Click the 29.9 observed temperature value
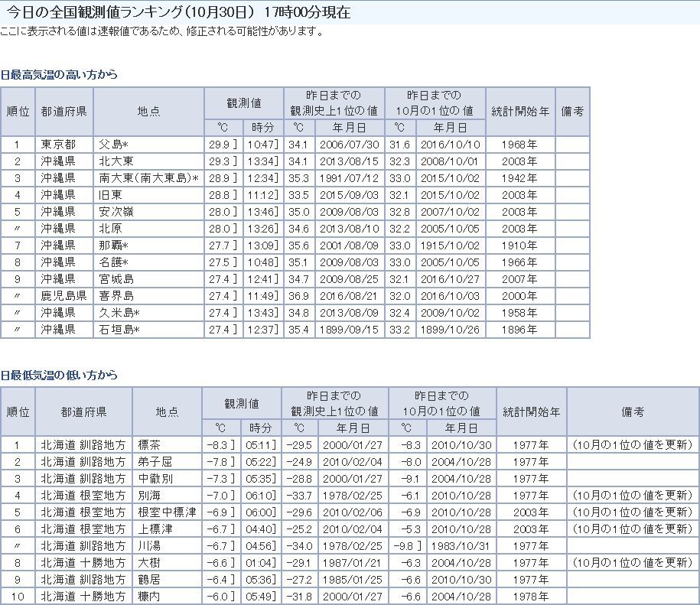 point(219,144)
